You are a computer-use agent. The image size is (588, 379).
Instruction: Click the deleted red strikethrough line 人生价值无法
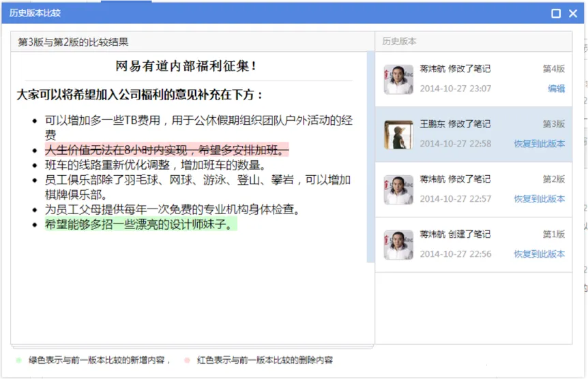pyautogui.click(x=167, y=150)
